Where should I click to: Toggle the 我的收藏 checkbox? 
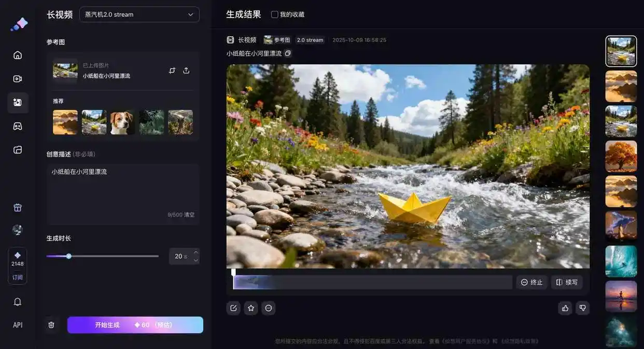point(275,15)
